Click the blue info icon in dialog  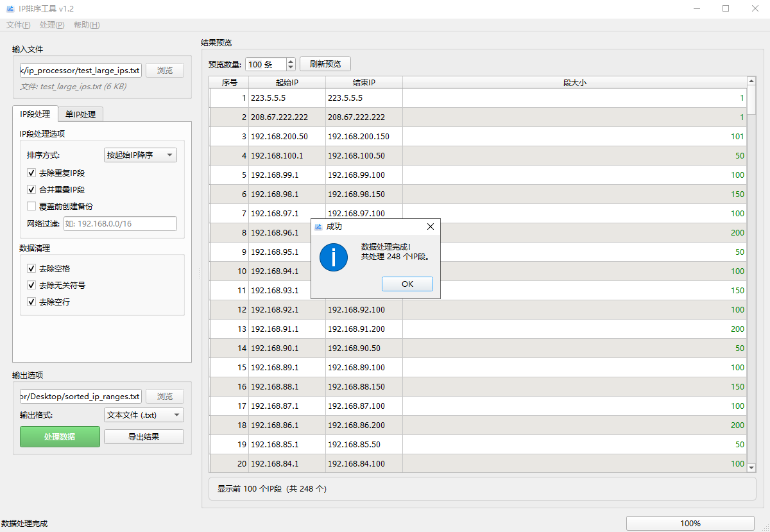point(333,257)
